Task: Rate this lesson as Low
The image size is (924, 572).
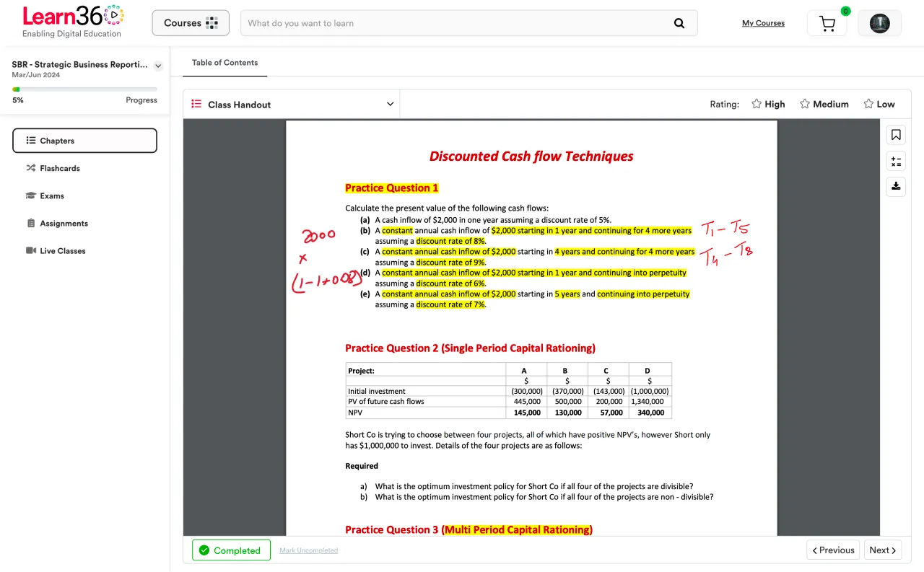Action: point(879,104)
